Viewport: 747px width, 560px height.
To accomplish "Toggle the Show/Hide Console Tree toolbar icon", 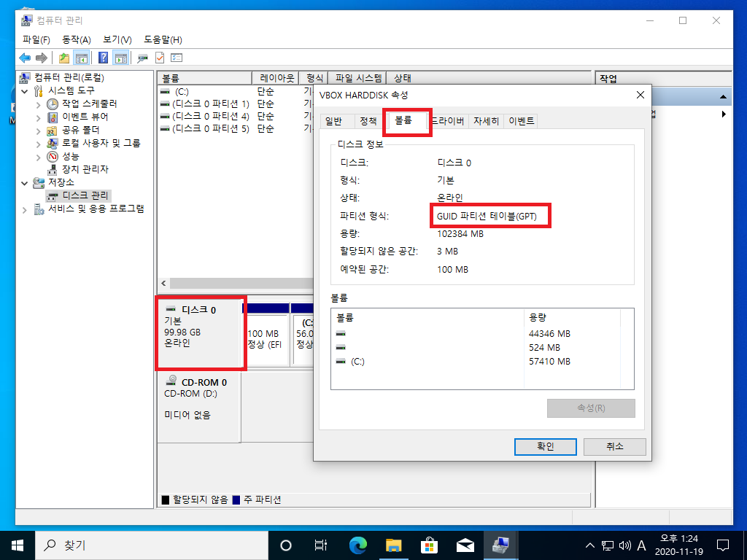I will (82, 58).
